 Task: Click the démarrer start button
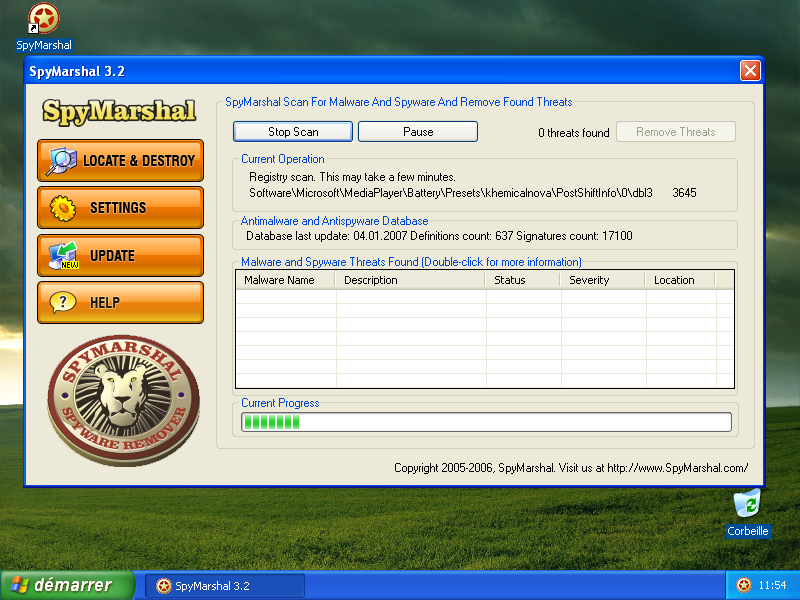pos(67,585)
